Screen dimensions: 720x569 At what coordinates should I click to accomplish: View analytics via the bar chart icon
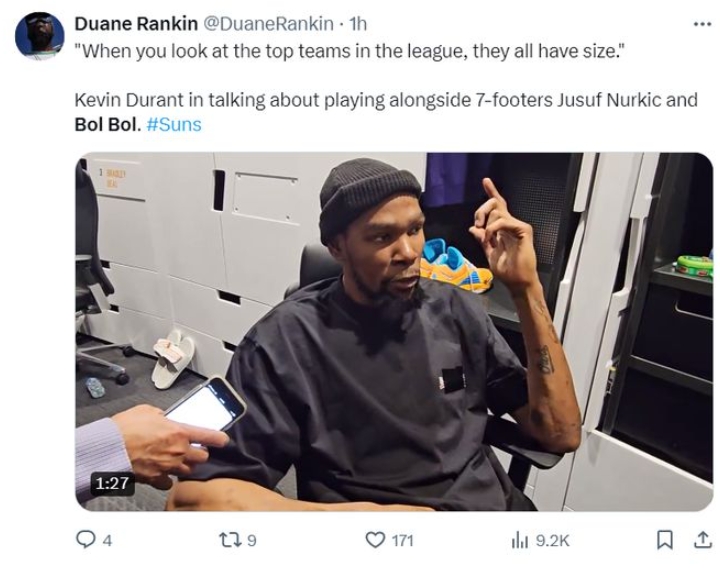coord(519,541)
